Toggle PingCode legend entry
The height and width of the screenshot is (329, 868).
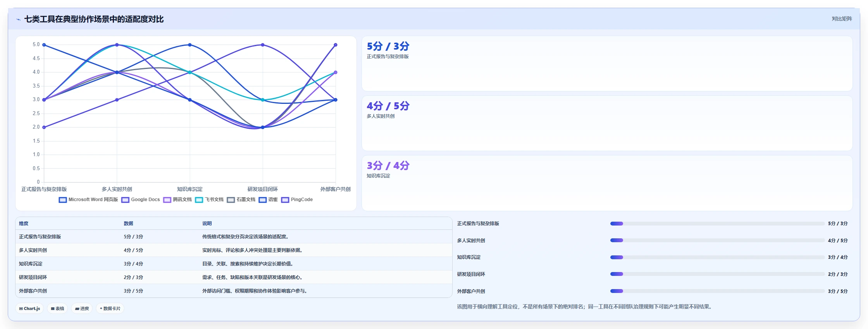(297, 200)
